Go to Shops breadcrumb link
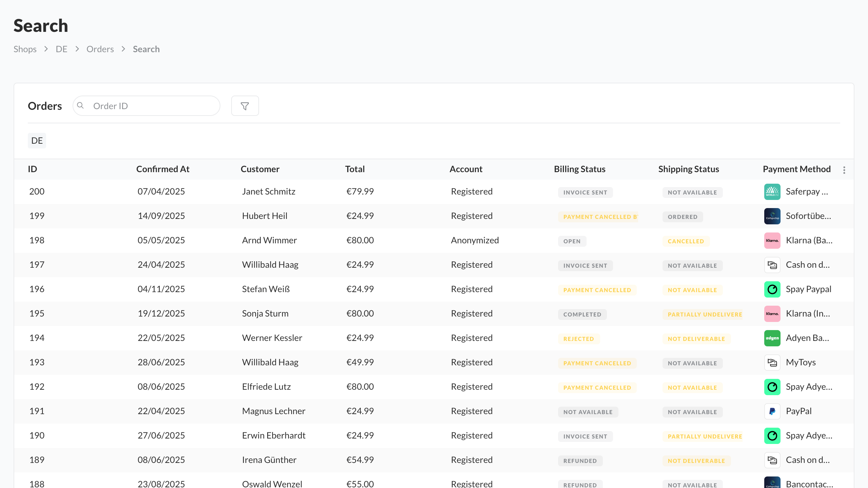 [25, 49]
